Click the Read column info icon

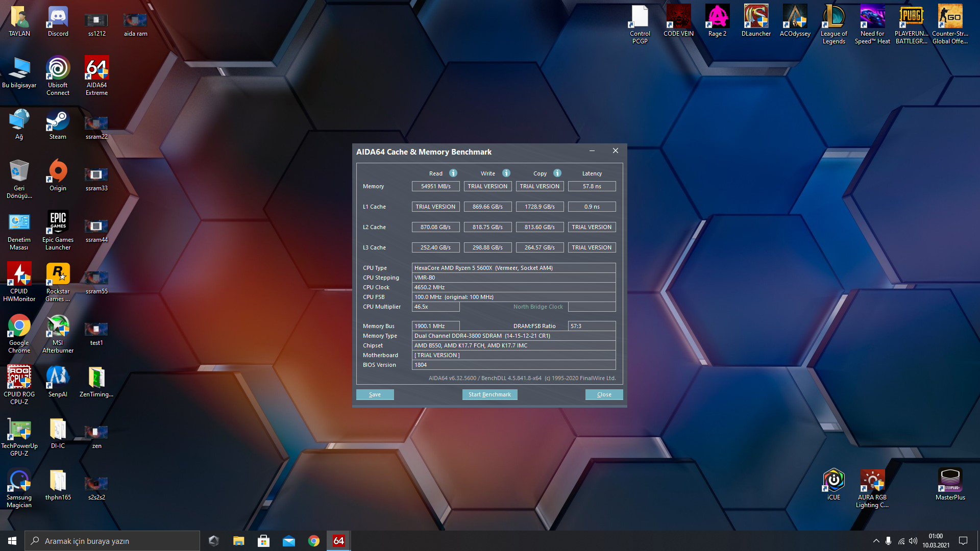[453, 173]
